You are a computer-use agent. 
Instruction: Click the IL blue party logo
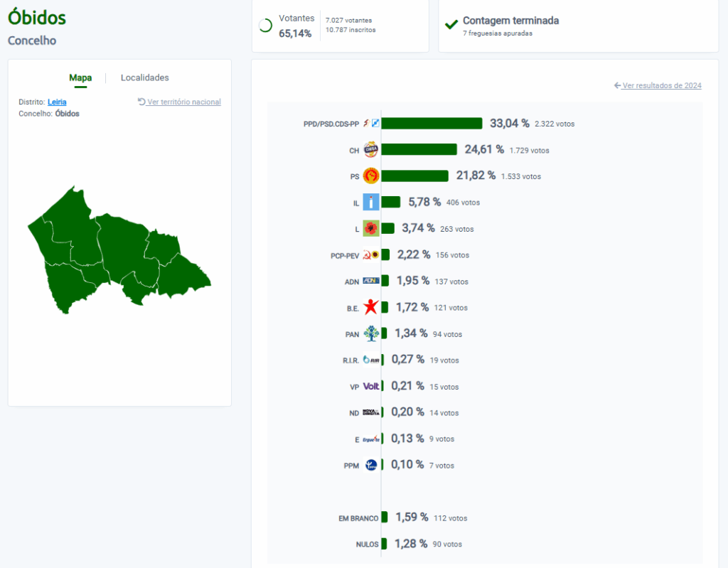coord(370,202)
